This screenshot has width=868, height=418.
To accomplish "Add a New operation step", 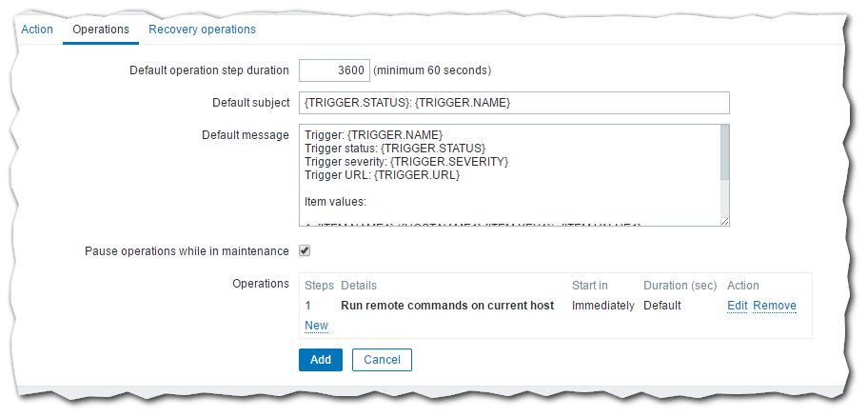I will click(x=316, y=326).
